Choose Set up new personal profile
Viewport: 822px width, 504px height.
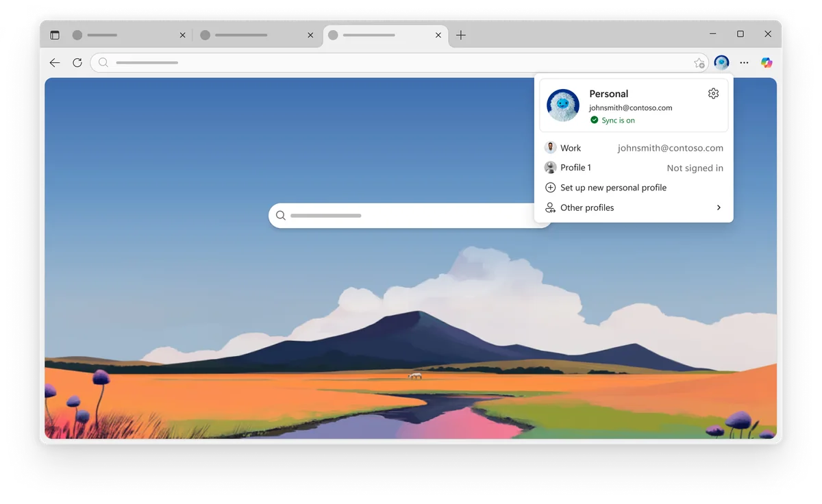pos(634,188)
